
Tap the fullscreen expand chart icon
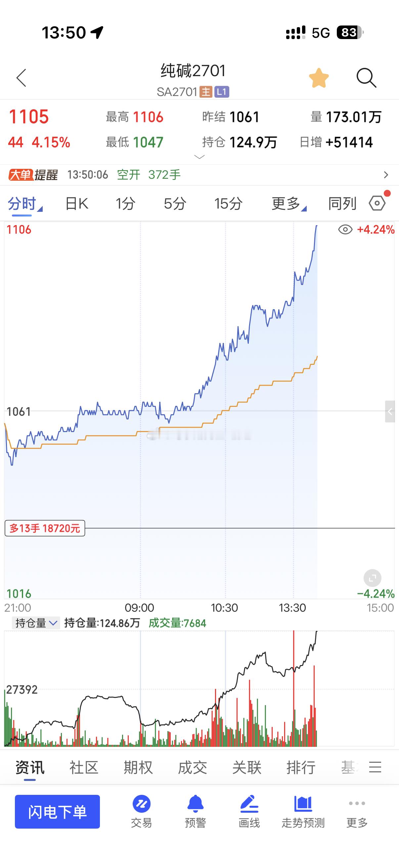[373, 579]
